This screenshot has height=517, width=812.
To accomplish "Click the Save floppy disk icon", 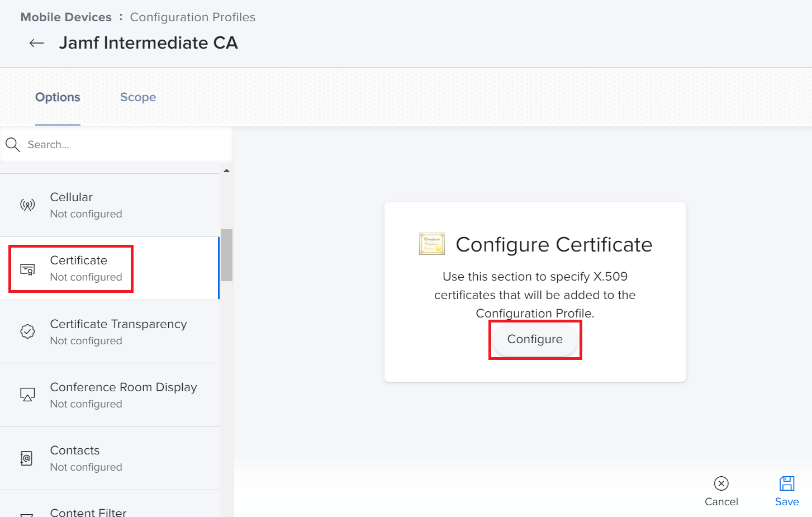I will 787,483.
